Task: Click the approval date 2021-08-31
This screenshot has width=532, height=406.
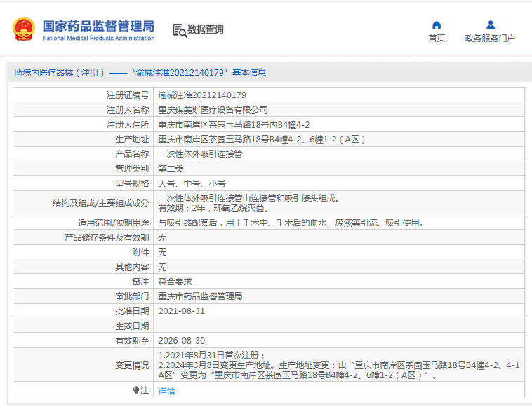Action: [x=182, y=311]
